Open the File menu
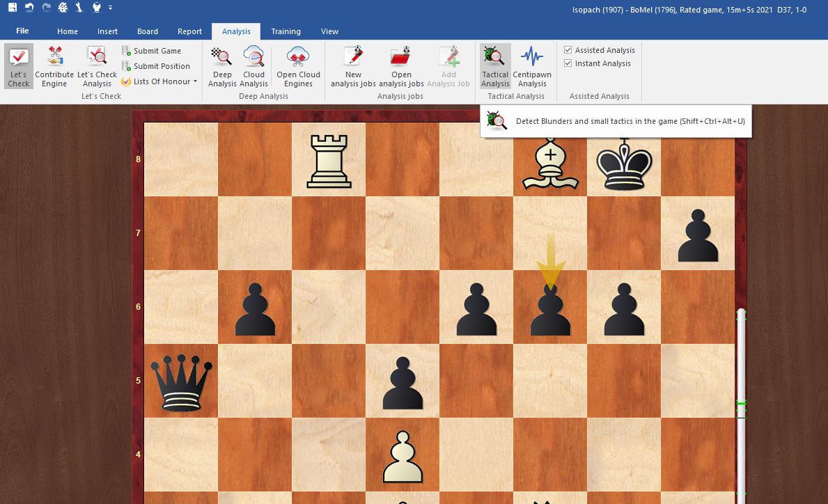The image size is (828, 504). 22,31
